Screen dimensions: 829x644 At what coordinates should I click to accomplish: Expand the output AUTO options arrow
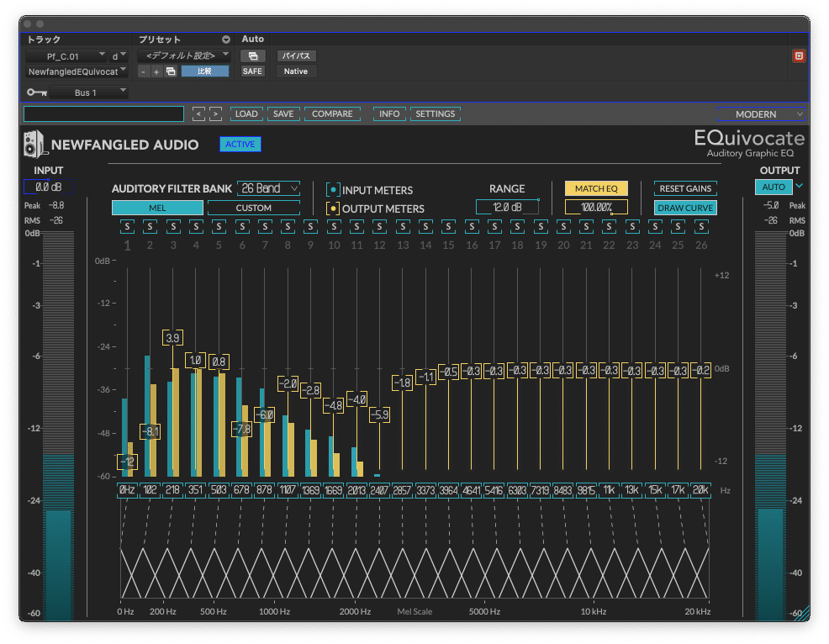click(x=800, y=186)
